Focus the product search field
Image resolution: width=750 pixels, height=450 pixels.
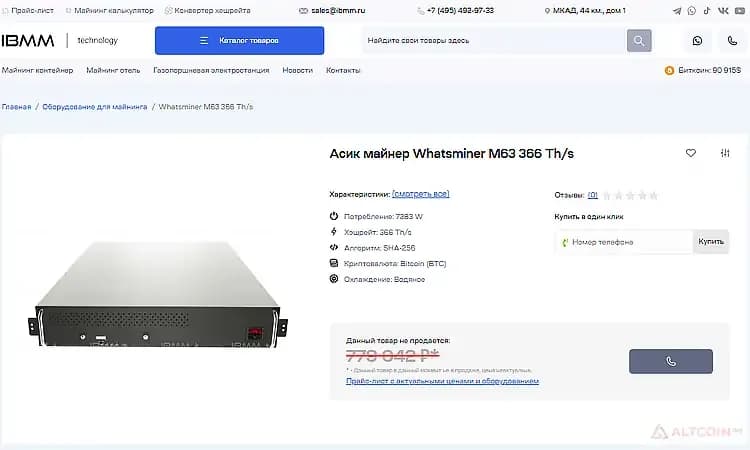494,41
